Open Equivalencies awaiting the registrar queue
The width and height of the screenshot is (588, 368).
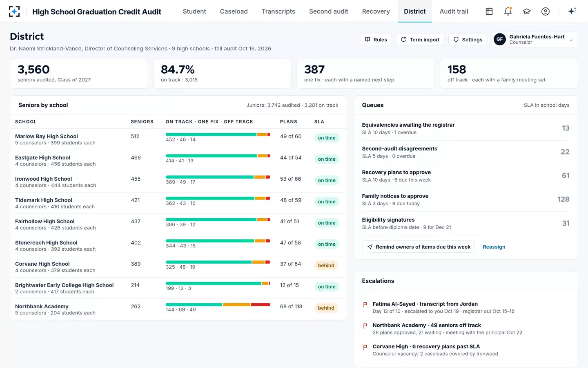pos(466,128)
